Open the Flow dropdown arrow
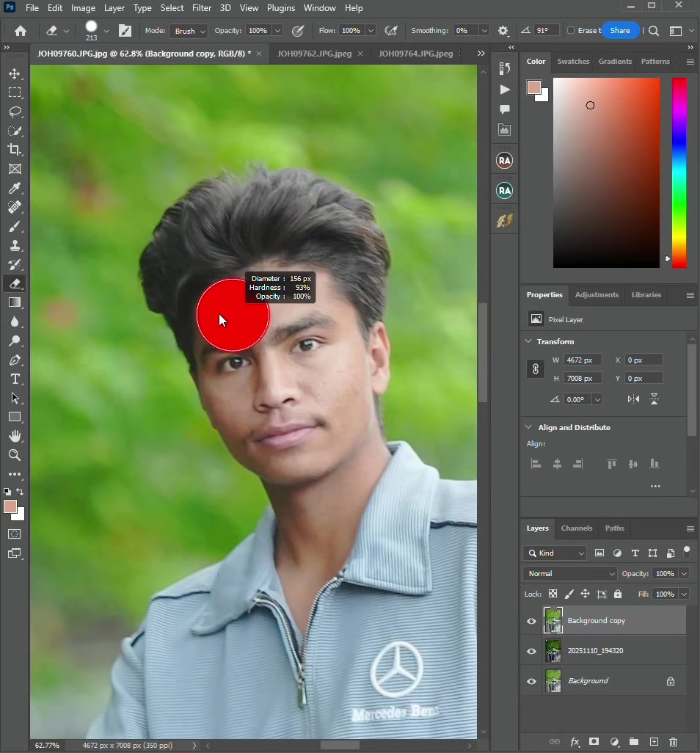The height and width of the screenshot is (753, 700). tap(371, 30)
